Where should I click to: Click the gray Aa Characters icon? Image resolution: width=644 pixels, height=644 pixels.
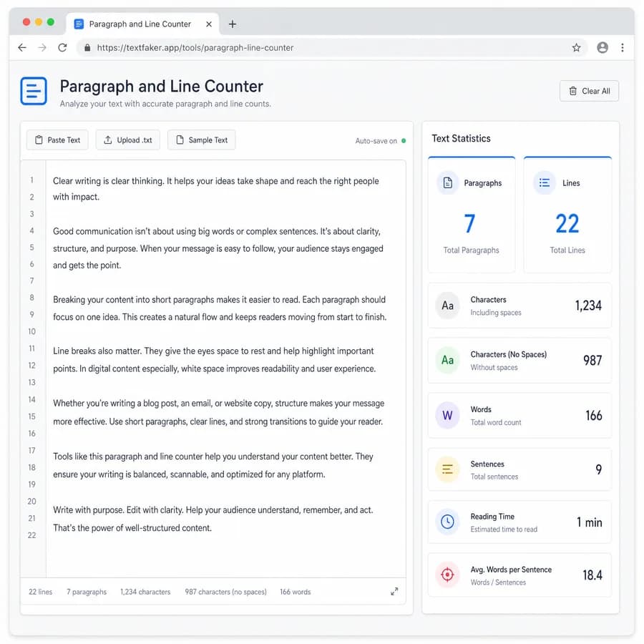(447, 306)
